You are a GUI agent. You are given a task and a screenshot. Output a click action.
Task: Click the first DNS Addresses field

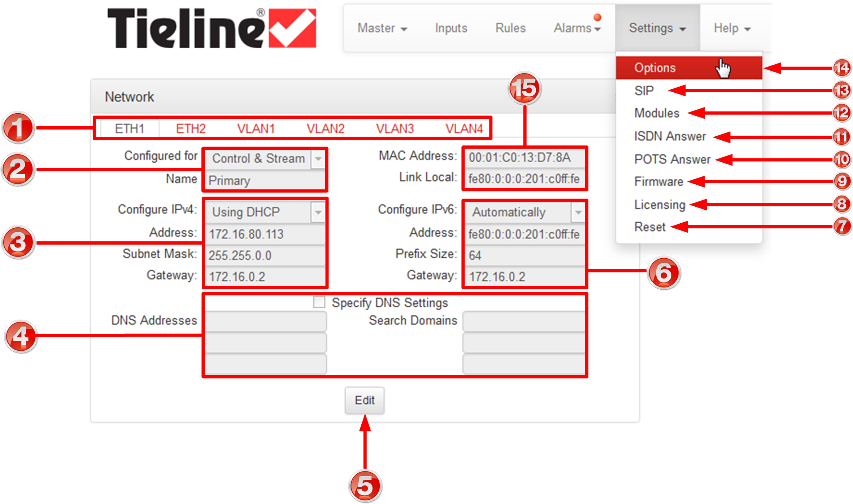click(266, 321)
